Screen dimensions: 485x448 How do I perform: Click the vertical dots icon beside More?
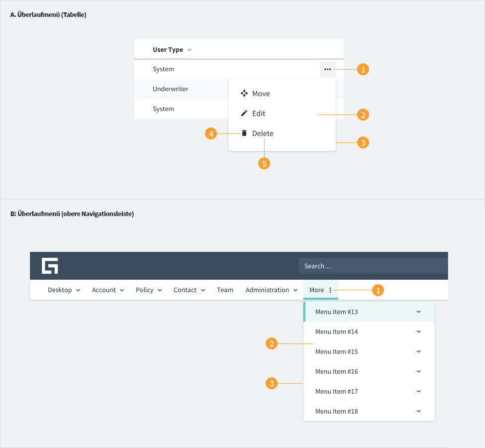click(x=330, y=290)
